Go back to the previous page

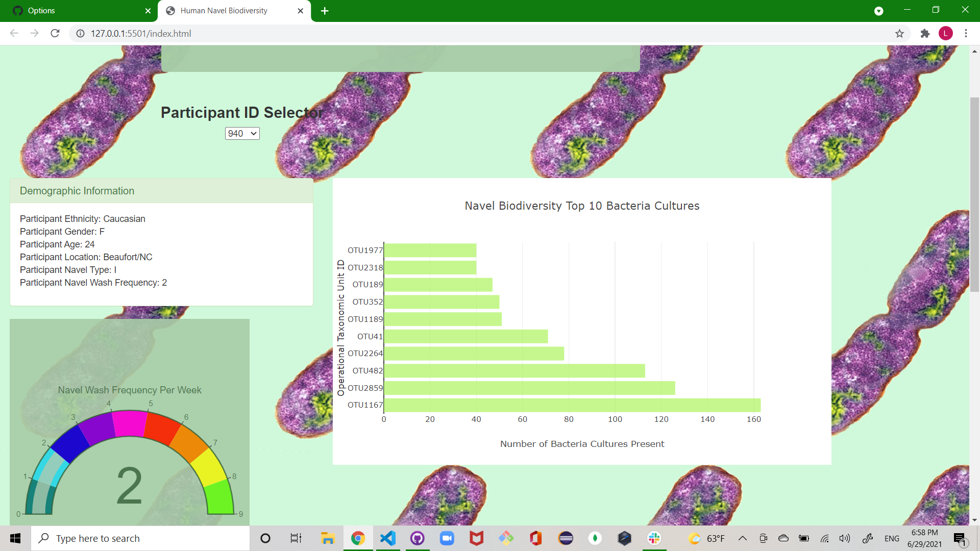(x=14, y=33)
